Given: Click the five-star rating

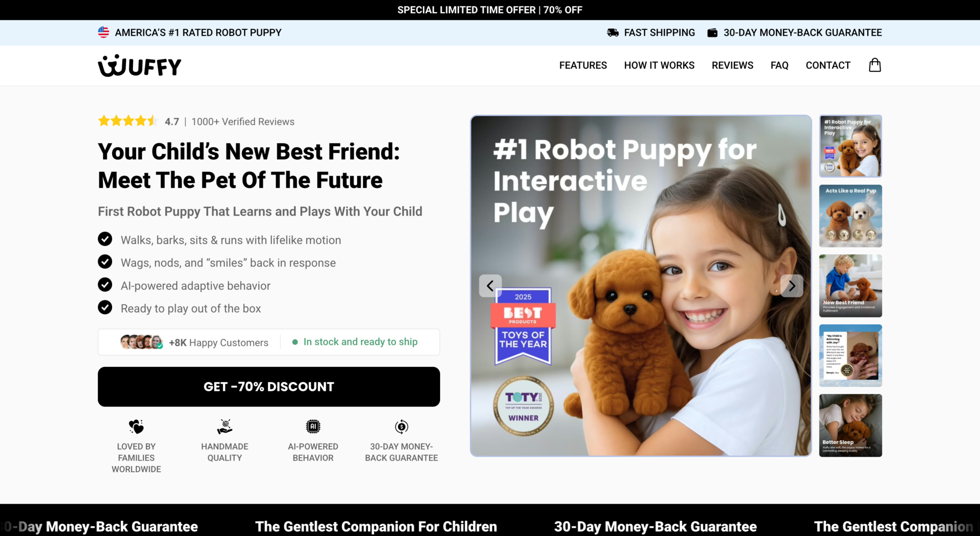Looking at the screenshot, I should [127, 121].
